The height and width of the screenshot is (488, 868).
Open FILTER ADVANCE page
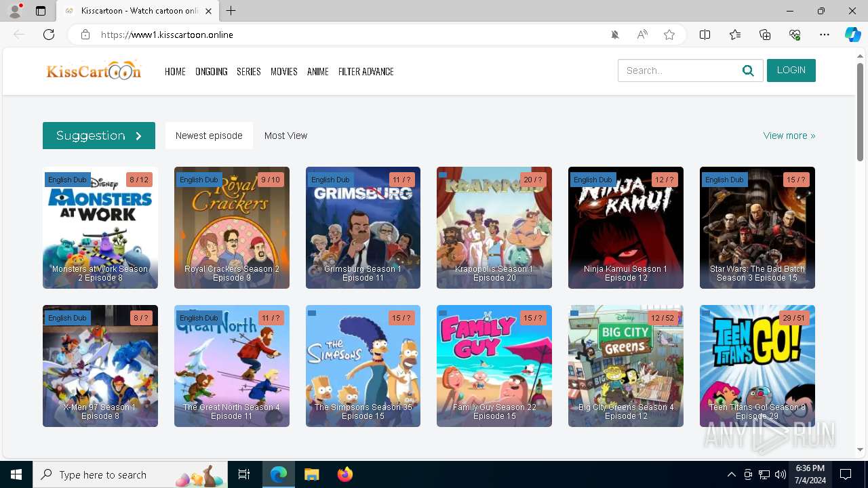(366, 71)
